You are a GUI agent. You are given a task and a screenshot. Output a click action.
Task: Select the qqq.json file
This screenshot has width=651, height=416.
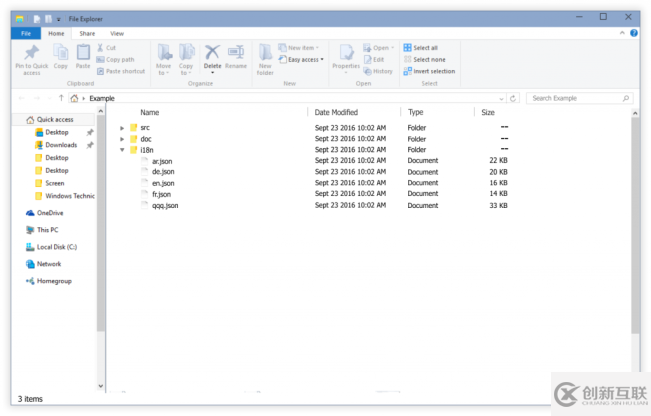(160, 205)
